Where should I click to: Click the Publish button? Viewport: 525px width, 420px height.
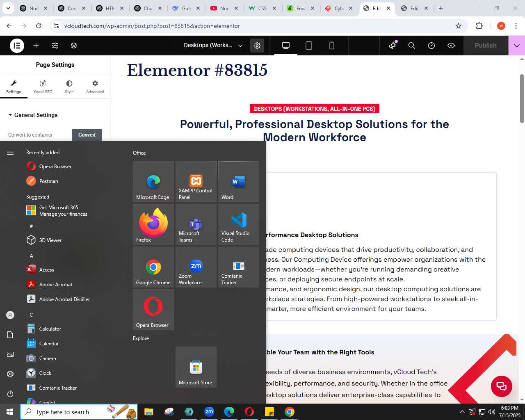pyautogui.click(x=486, y=46)
